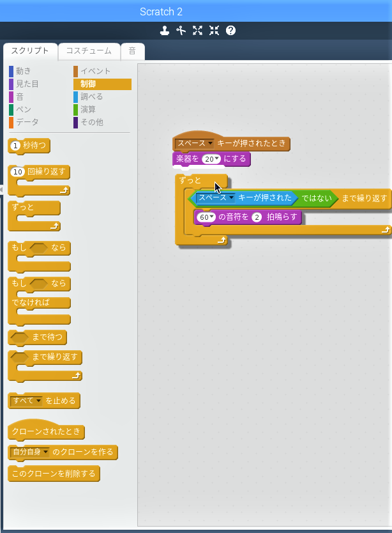392x533 pixels.
Task: Select the 見た目 block category
Action: tap(27, 84)
